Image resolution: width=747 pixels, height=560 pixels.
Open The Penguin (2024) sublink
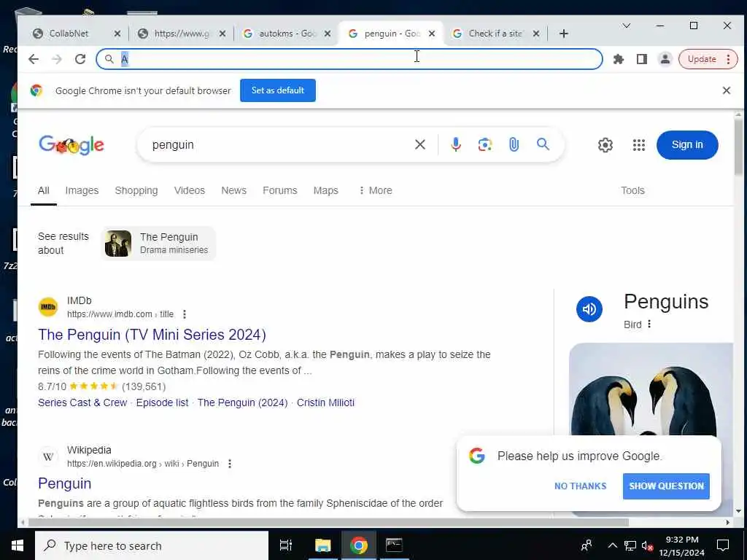pos(242,402)
